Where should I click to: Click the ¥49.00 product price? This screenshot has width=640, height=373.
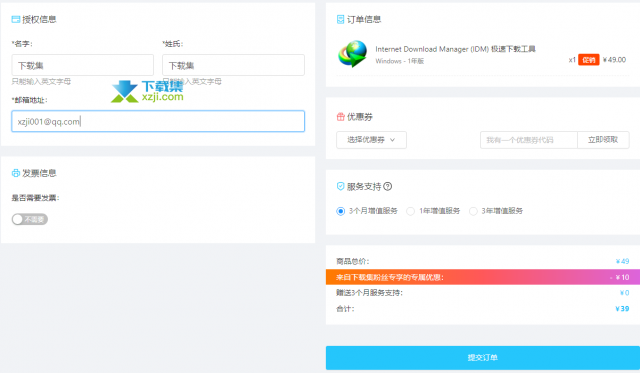[x=614, y=60]
